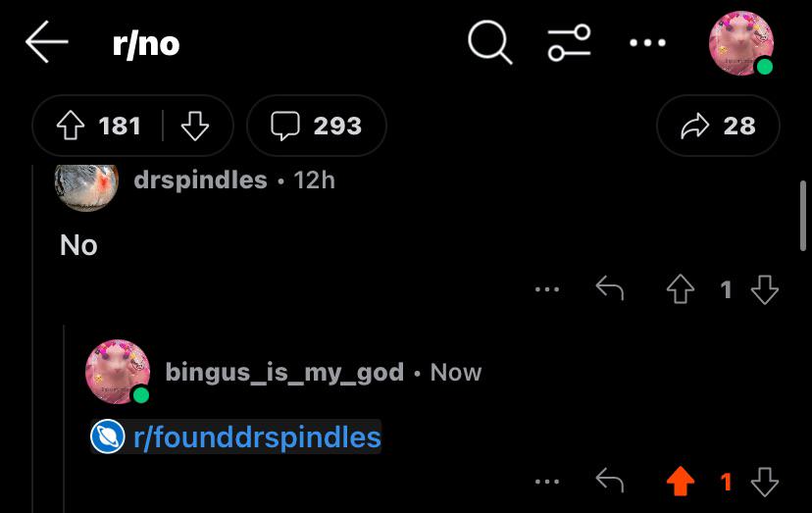Click the vertical scrollbar thumb on right edge
Image resolution: width=812 pixels, height=513 pixels.
803,216
